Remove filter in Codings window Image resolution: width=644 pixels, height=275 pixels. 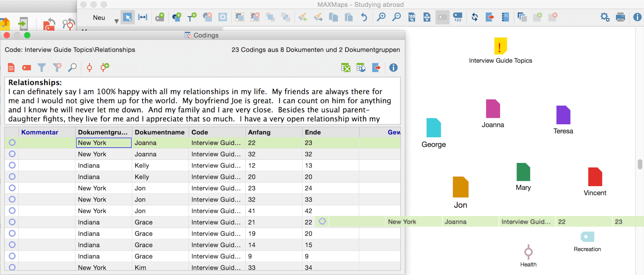coord(57,67)
